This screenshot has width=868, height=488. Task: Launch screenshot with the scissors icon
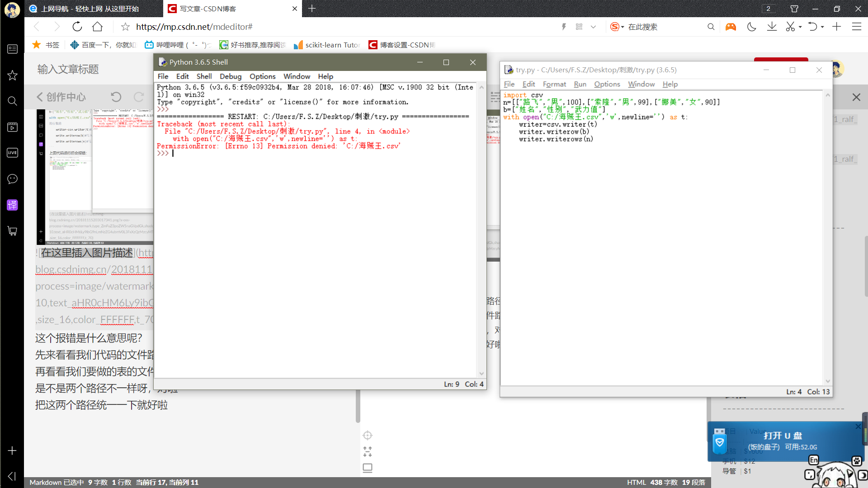[x=790, y=27]
